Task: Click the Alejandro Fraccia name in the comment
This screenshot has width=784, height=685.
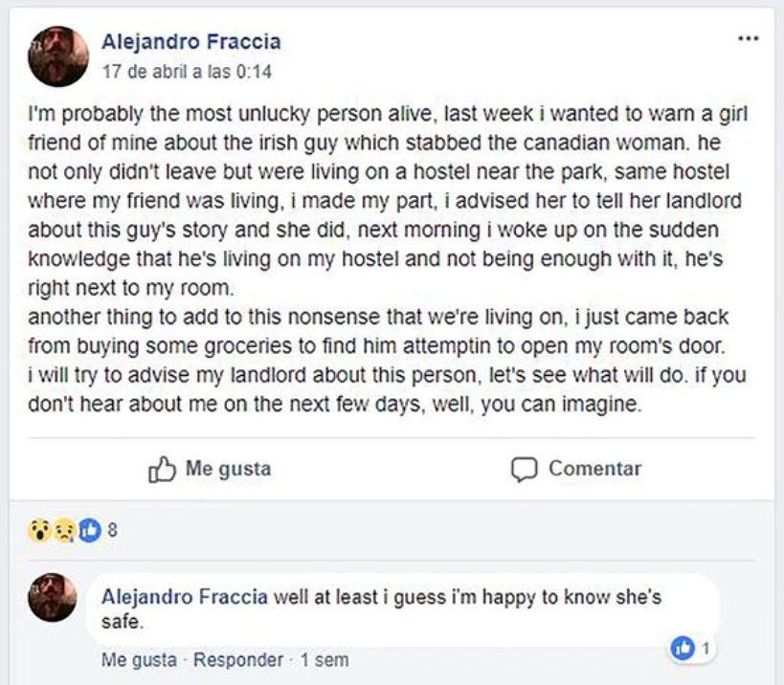Action: tap(185, 598)
